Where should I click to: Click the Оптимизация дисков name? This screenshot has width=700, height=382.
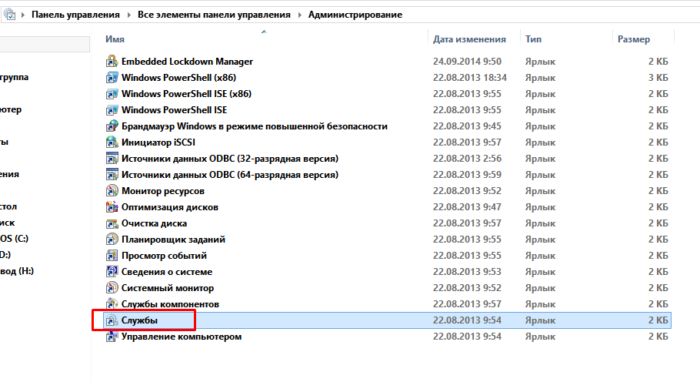[170, 207]
